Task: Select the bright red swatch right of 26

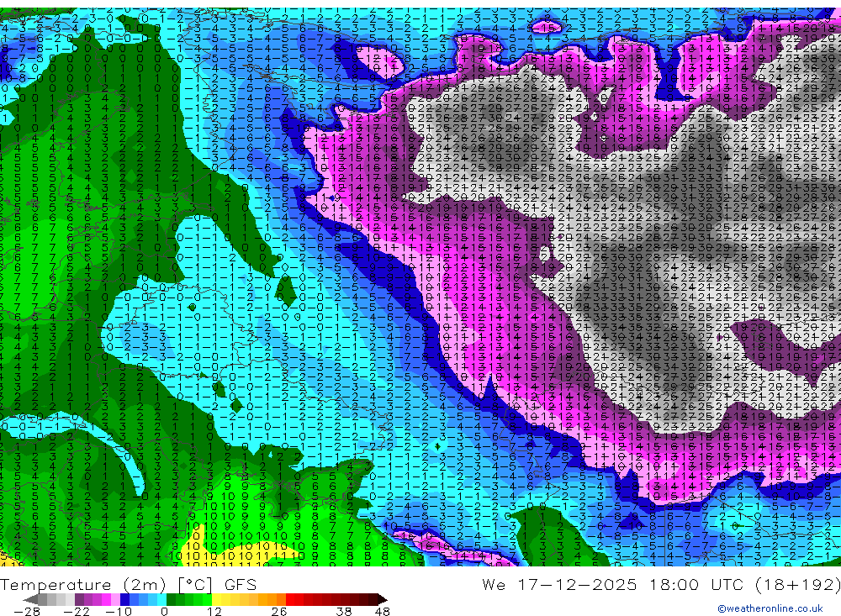Action: pyautogui.click(x=290, y=599)
